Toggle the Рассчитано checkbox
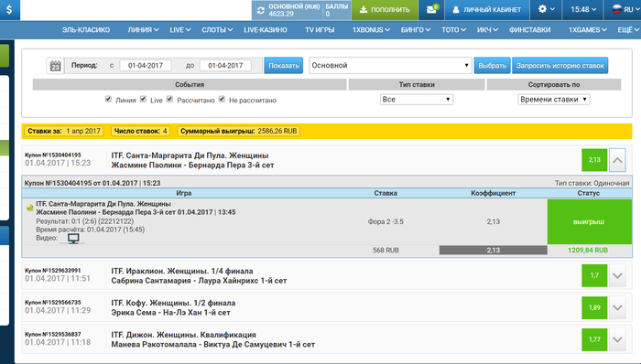The width and height of the screenshot is (641, 364). (169, 99)
